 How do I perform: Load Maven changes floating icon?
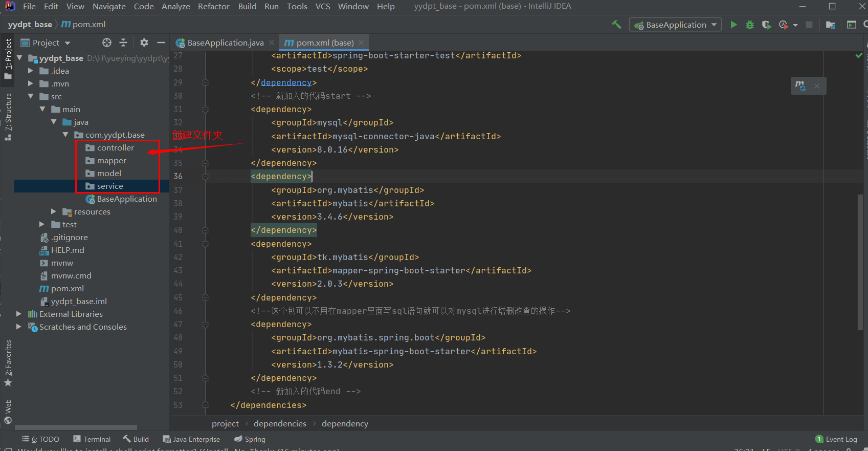pyautogui.click(x=800, y=85)
